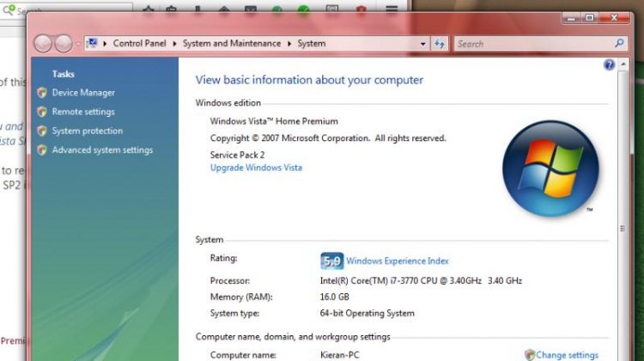Click the 5.9 rating score badge
Image resolution: width=644 pixels, height=361 pixels.
[331, 261]
